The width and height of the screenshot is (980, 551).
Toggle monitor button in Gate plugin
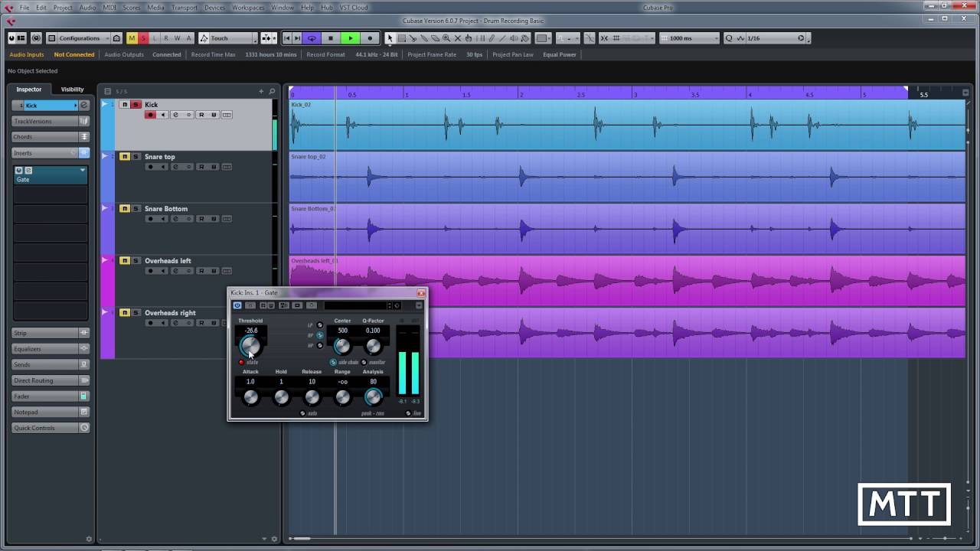coord(364,362)
